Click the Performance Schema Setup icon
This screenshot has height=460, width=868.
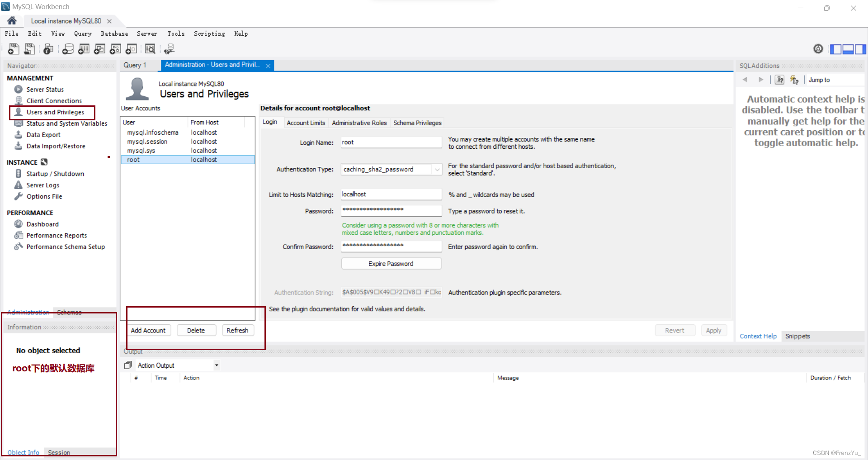[x=18, y=246]
